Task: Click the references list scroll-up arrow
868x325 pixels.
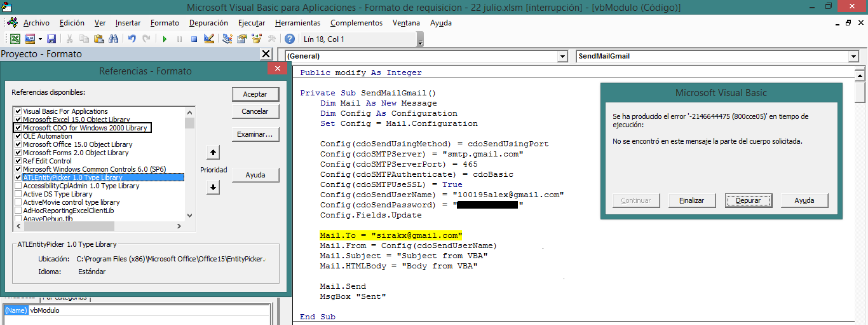Action: pyautogui.click(x=189, y=113)
